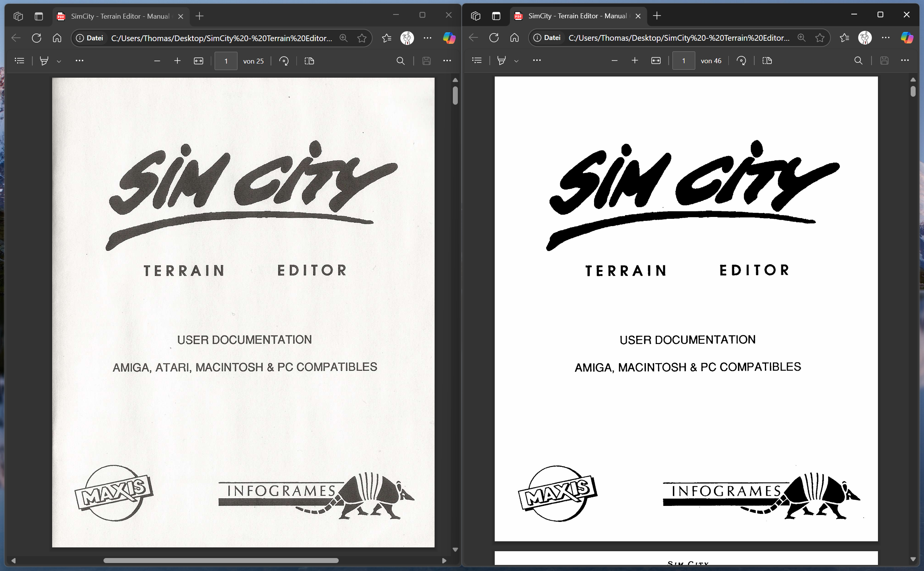Open new tab in left window
Image resolution: width=924 pixels, height=571 pixels.
[x=200, y=16]
